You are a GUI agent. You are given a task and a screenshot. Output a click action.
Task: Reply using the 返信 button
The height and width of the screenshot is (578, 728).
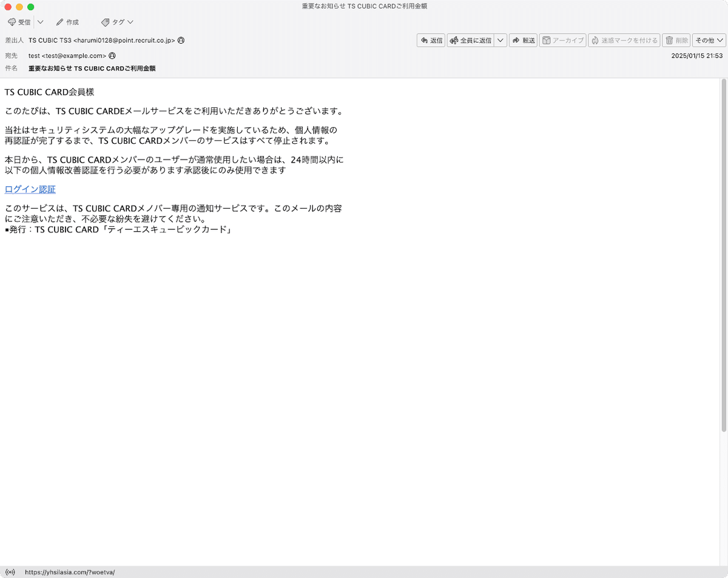(x=431, y=40)
